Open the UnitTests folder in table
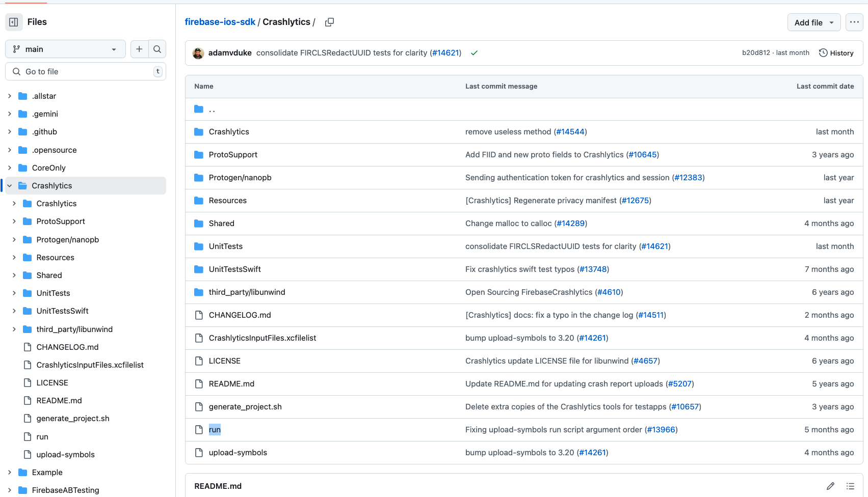The width and height of the screenshot is (868, 497). click(x=226, y=246)
